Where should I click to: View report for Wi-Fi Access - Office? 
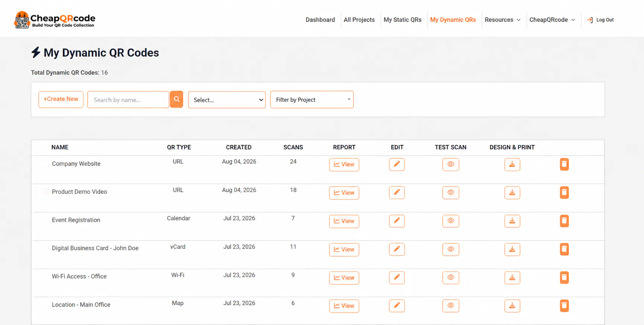pyautogui.click(x=344, y=278)
